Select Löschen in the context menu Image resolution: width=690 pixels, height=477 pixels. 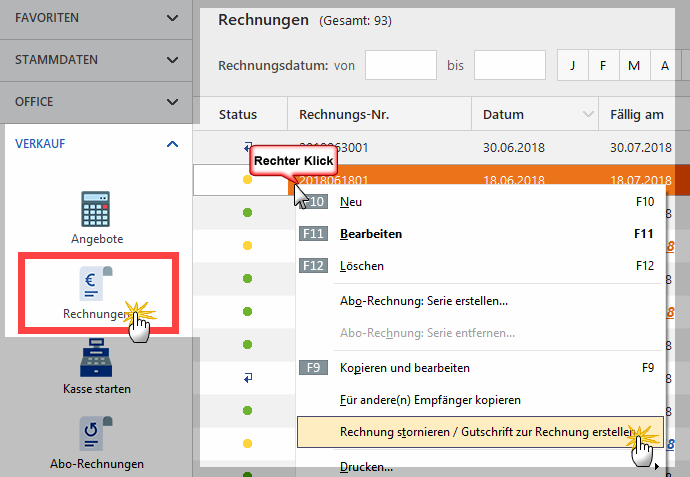click(x=480, y=266)
